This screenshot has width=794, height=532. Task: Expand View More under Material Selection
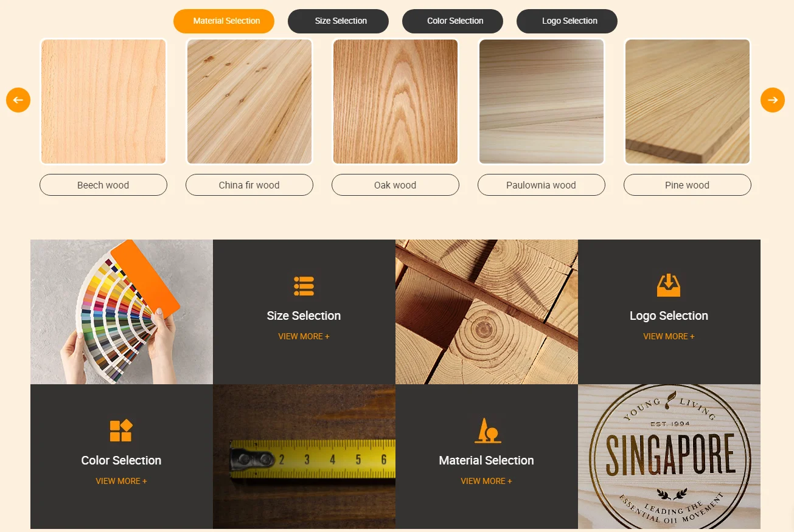click(486, 481)
